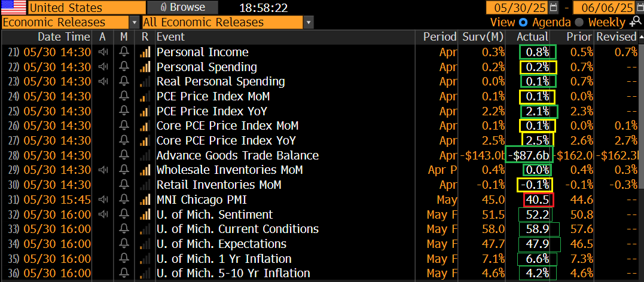
Task: Click relevance bars icon for U. of Mich. Current Conditions
Action: pos(145,229)
